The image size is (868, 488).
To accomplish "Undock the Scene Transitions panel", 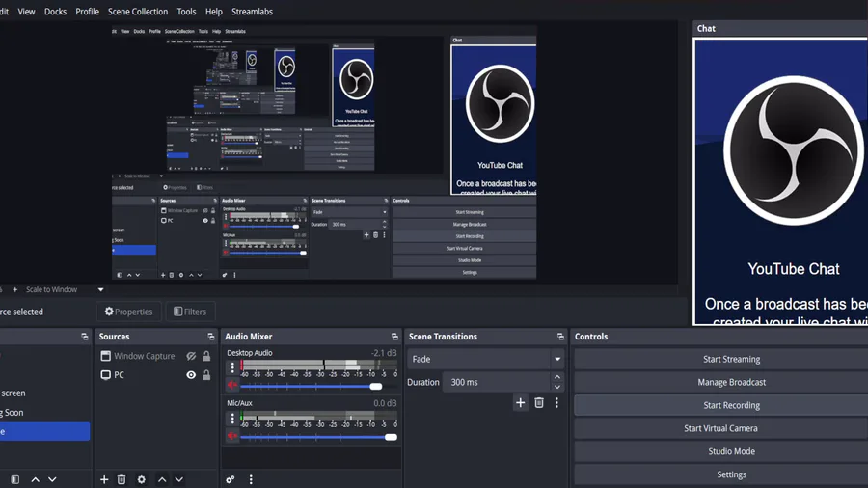I will (560, 337).
